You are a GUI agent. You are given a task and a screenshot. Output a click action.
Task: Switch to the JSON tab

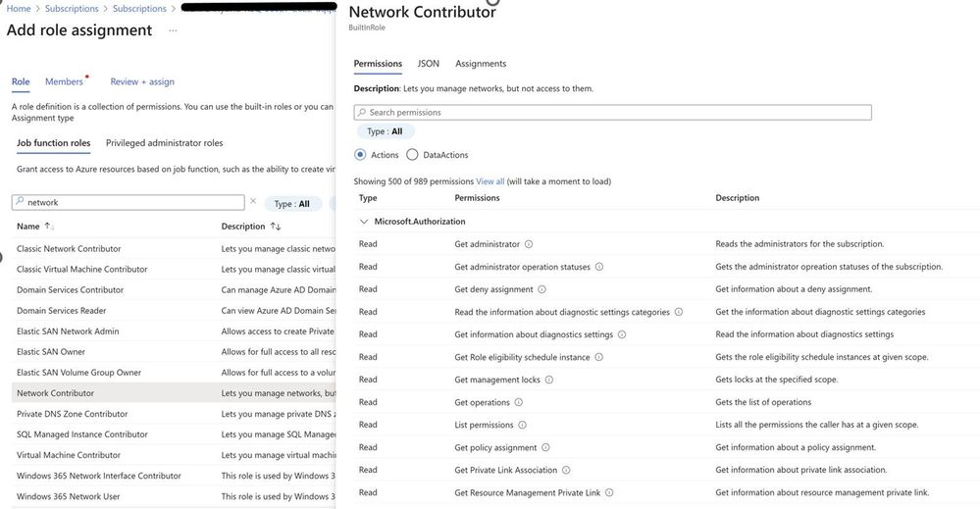(x=428, y=64)
